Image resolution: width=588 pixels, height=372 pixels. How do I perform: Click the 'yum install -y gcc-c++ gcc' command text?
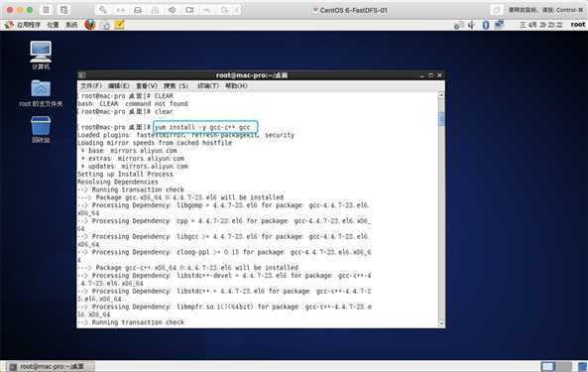coord(202,127)
